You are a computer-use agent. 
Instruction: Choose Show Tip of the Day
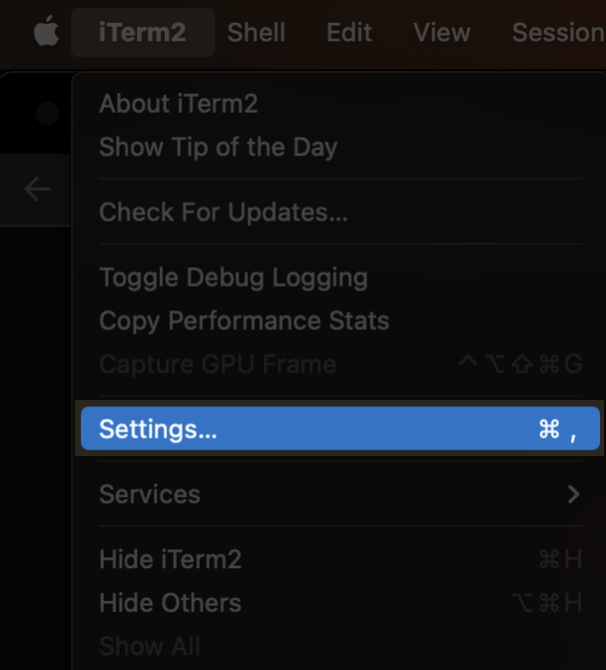[218, 147]
